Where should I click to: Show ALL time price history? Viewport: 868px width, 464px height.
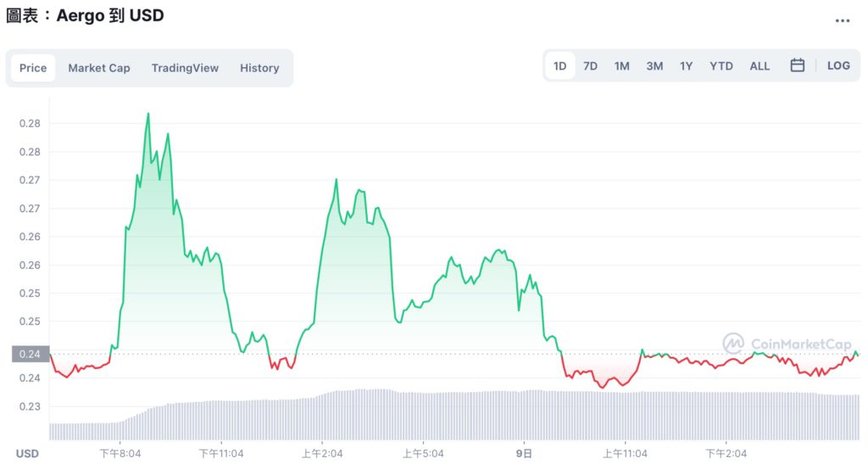pos(759,65)
